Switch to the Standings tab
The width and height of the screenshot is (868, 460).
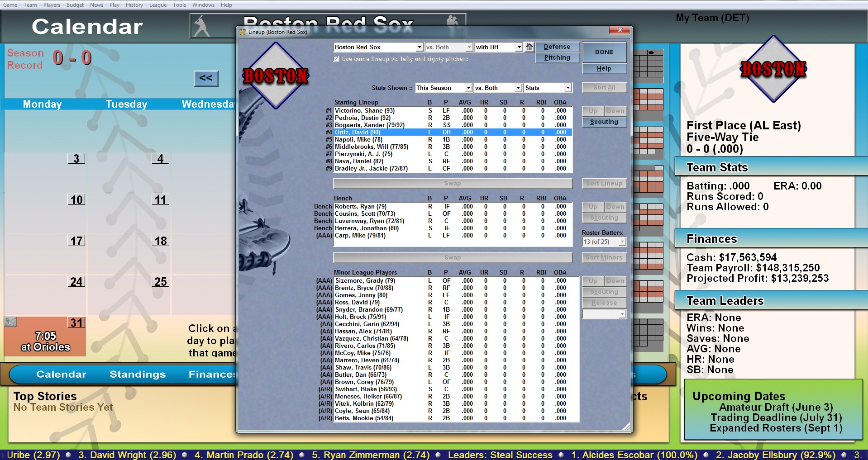click(x=137, y=374)
